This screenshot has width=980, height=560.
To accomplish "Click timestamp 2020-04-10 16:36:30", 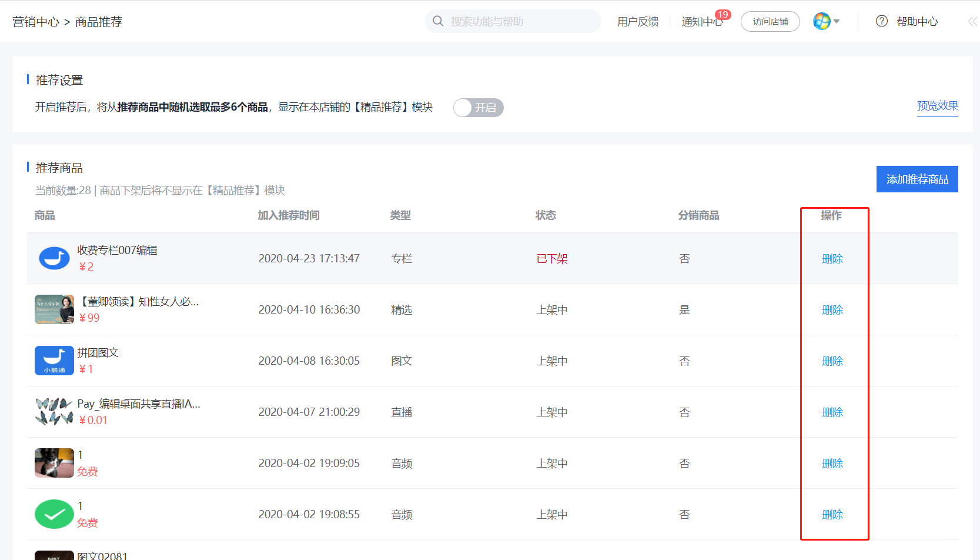I will (309, 310).
